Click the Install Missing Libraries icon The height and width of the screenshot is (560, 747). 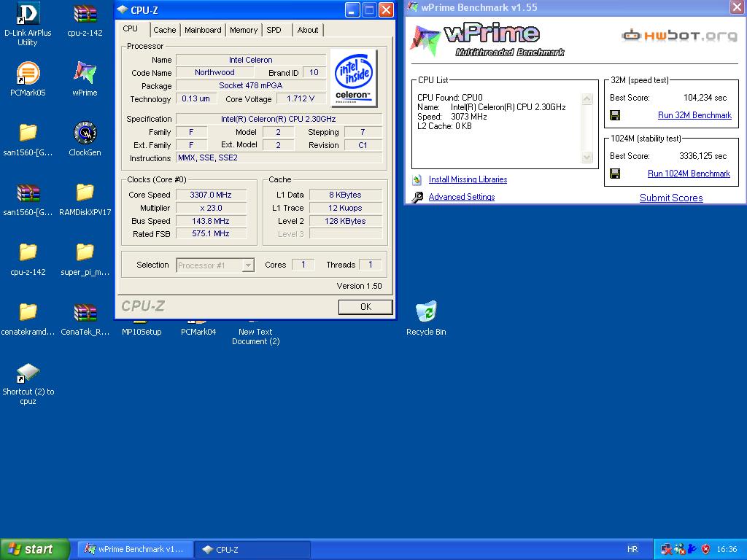pos(417,179)
